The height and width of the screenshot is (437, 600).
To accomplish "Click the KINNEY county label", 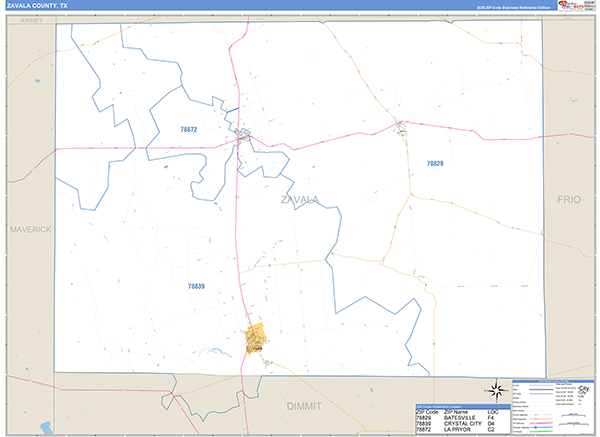I will [32, 20].
